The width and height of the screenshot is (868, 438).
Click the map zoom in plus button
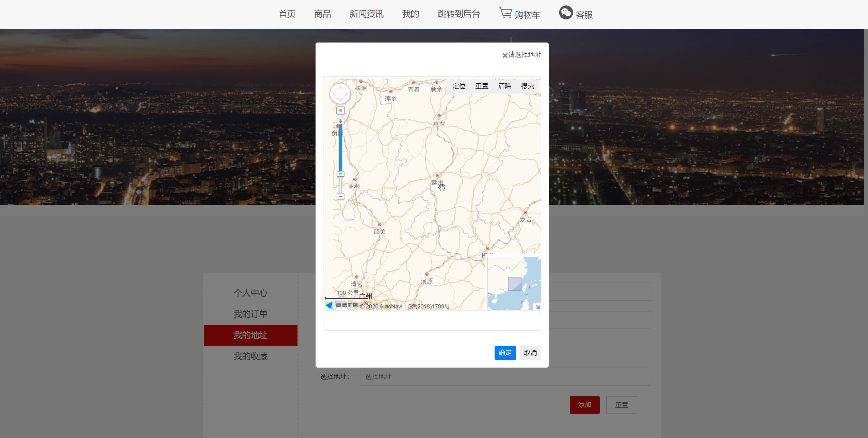pos(340,121)
